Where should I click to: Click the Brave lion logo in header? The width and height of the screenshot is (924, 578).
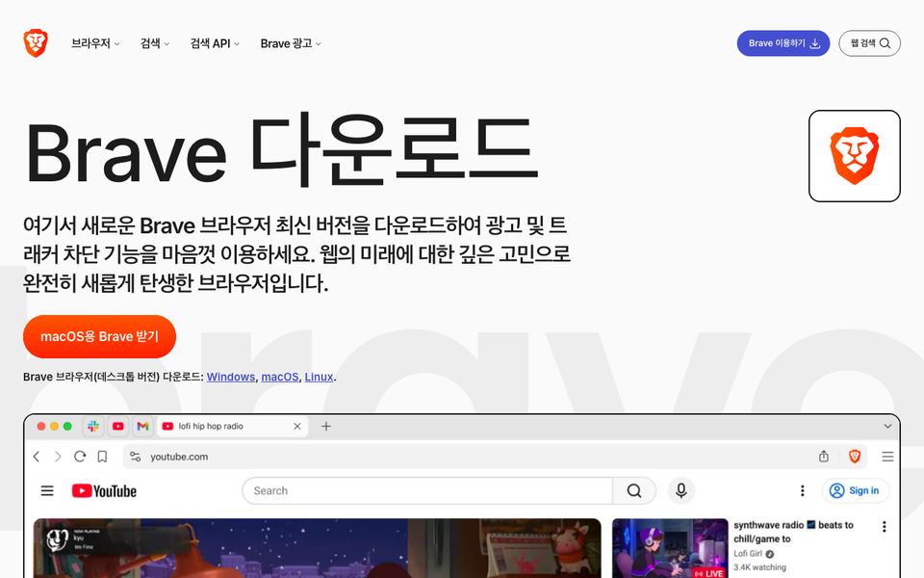point(36,43)
